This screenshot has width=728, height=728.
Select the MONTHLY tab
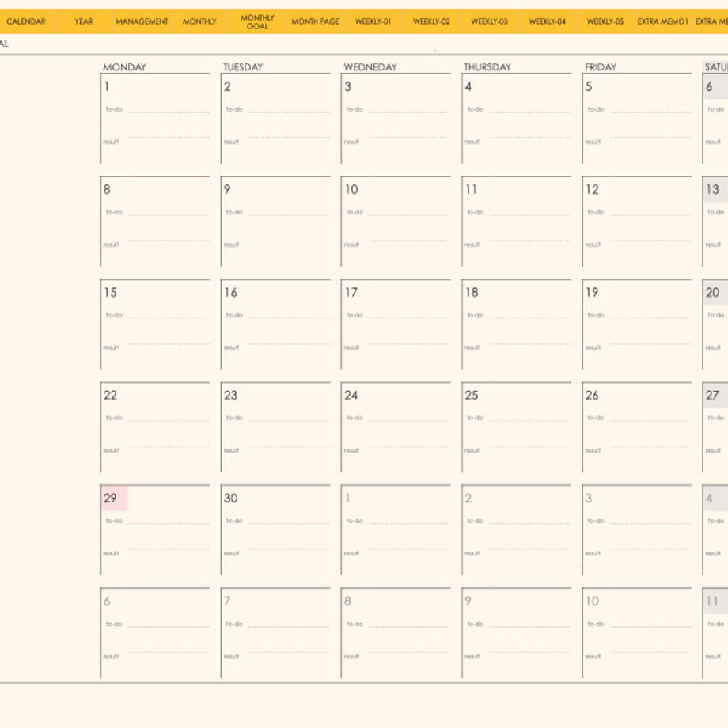[199, 21]
